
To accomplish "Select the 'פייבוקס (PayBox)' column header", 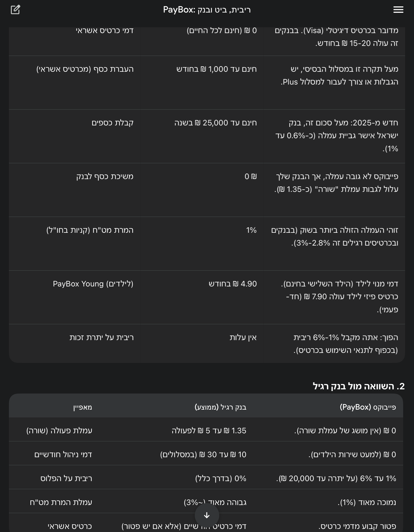I will 368,407.
